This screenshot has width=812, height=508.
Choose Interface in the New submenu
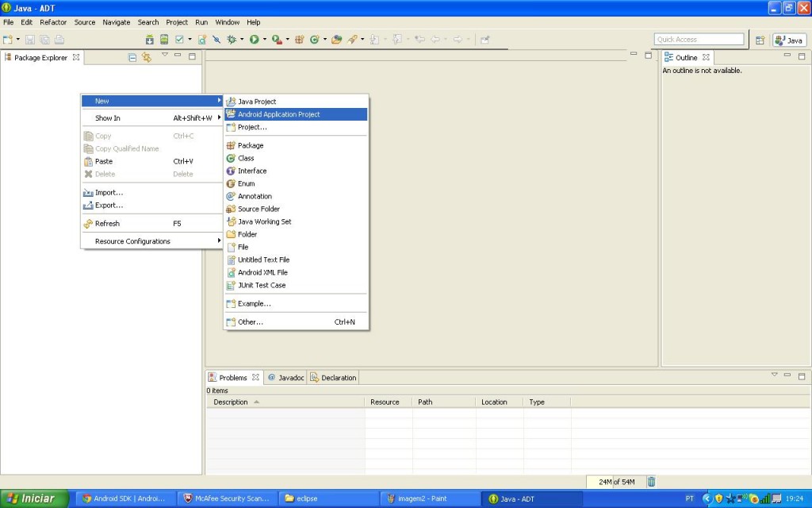click(296, 171)
